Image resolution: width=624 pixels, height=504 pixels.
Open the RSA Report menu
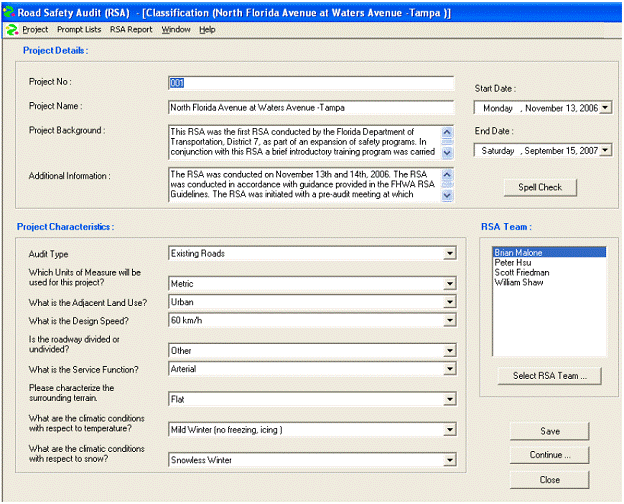131,29
